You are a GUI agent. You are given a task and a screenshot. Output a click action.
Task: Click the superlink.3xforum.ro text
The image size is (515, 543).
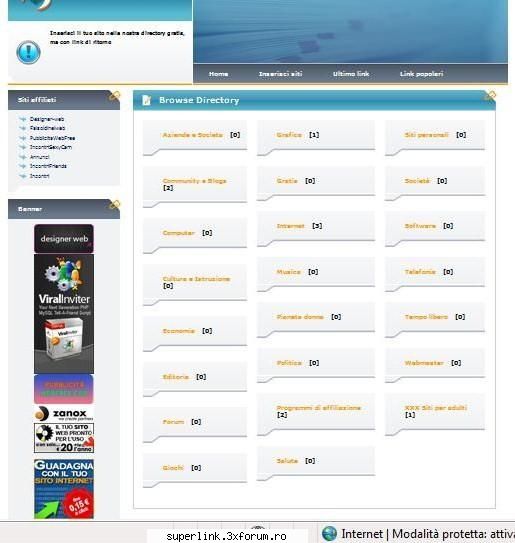[226, 536]
